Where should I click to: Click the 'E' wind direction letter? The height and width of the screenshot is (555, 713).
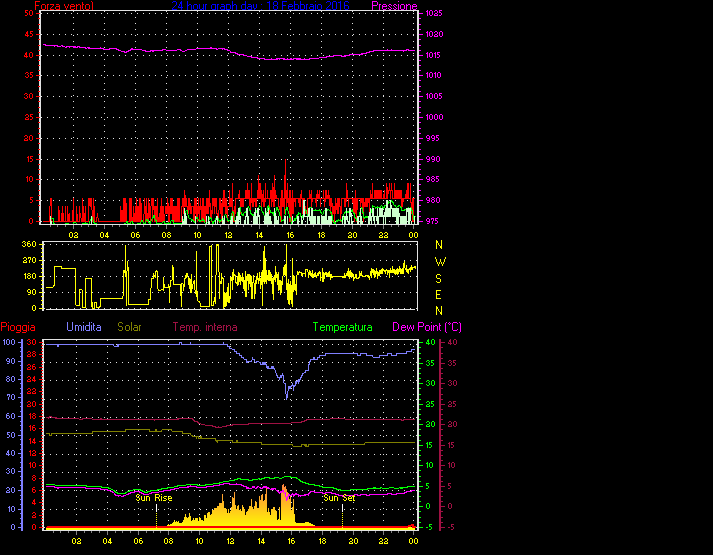[x=439, y=294]
